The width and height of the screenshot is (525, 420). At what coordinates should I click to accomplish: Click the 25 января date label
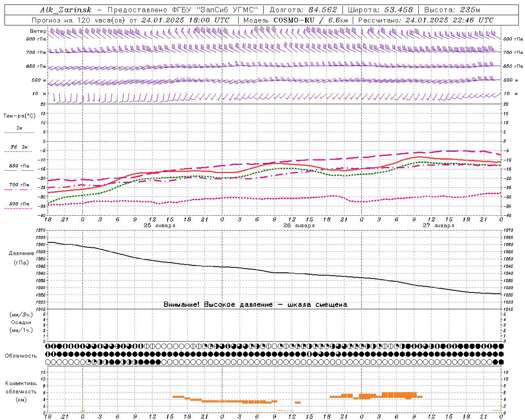(x=159, y=226)
